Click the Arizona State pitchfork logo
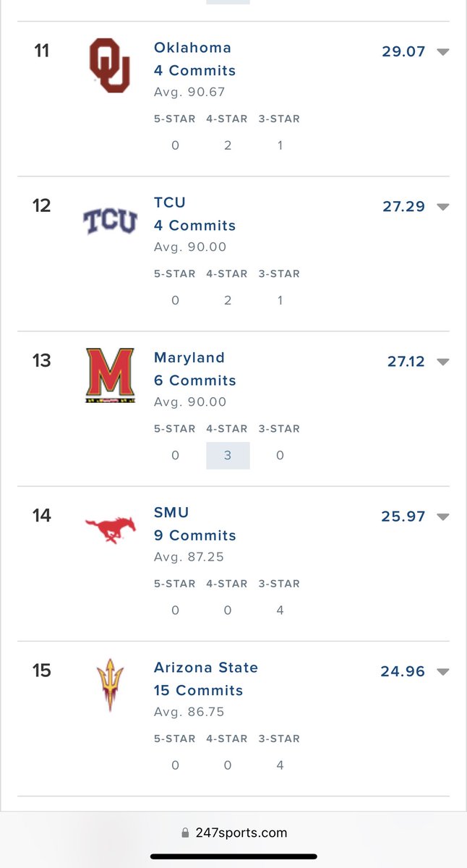The height and width of the screenshot is (868, 467). (110, 685)
